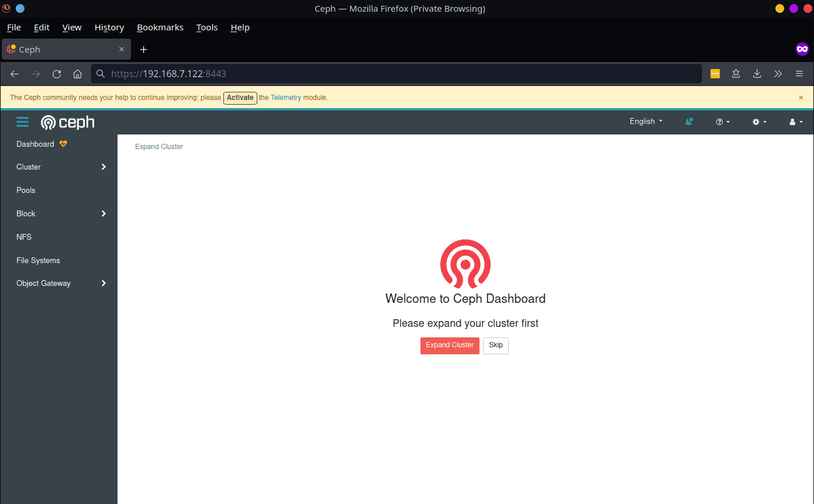Screen dimensions: 814x504
Task: Open the help question mark menu
Action: tap(723, 122)
